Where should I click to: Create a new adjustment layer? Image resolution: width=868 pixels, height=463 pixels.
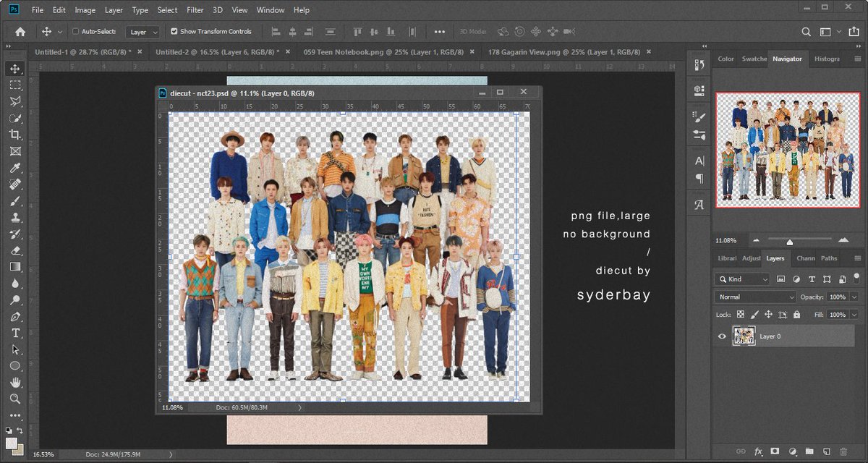click(792, 451)
